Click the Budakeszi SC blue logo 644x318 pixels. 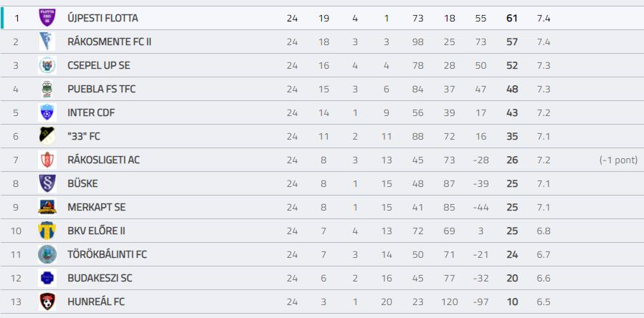tap(47, 278)
